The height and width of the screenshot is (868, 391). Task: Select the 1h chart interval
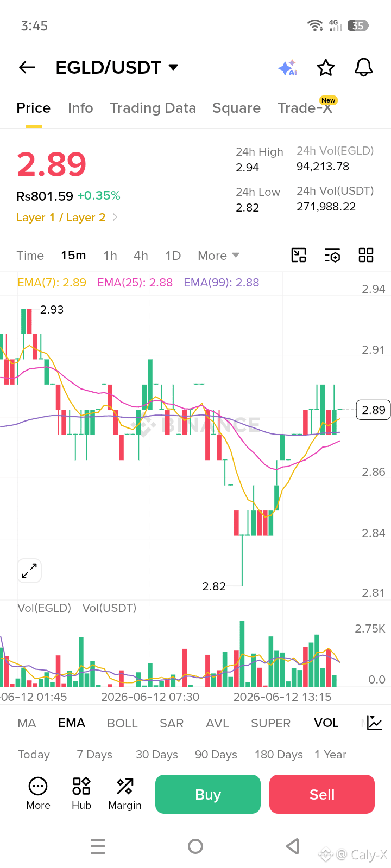pyautogui.click(x=110, y=256)
